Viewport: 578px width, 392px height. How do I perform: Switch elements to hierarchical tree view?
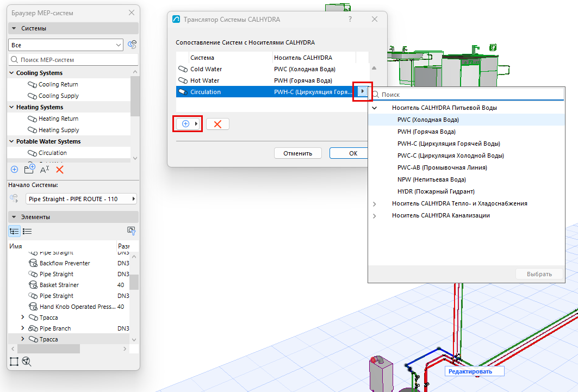tap(14, 231)
